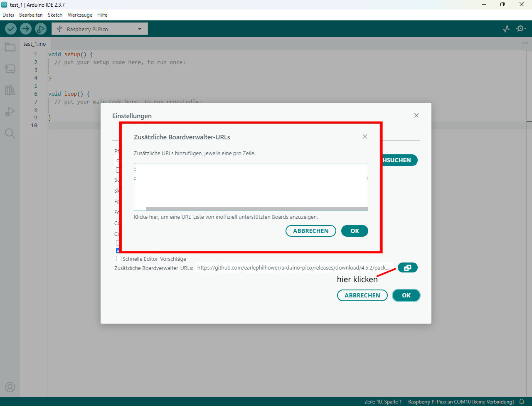The height and width of the screenshot is (406, 532).
Task: Open the editor tab three-dots overflow menu
Action: [525, 43]
